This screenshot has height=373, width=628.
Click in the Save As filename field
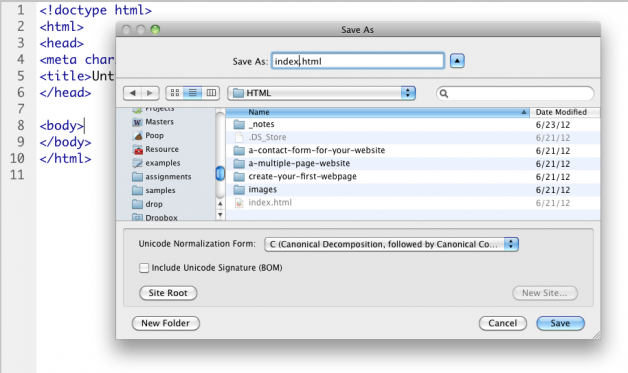(x=358, y=61)
